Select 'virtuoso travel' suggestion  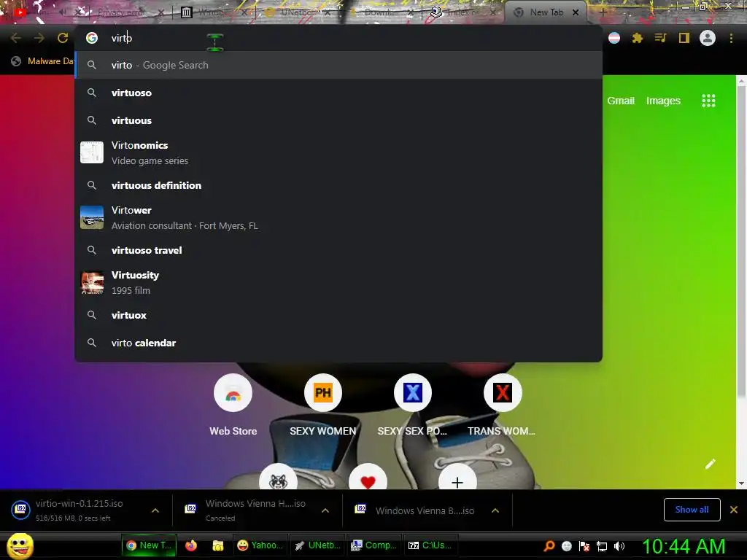click(x=338, y=250)
